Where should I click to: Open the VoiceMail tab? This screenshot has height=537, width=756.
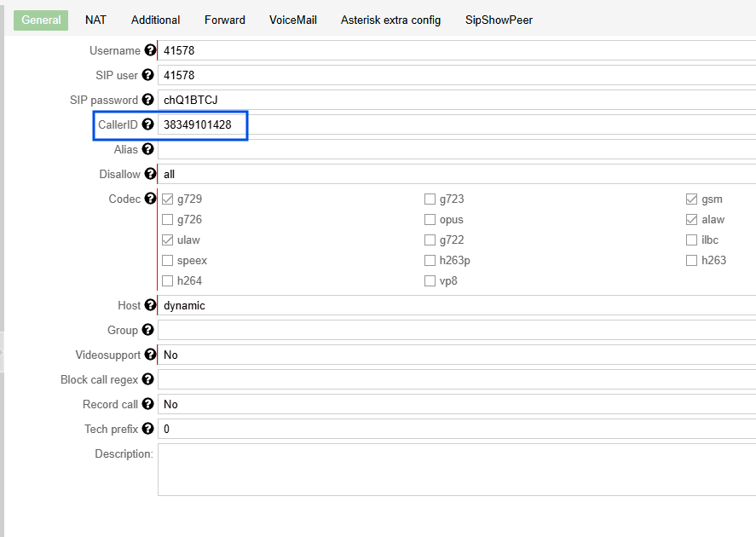292,20
